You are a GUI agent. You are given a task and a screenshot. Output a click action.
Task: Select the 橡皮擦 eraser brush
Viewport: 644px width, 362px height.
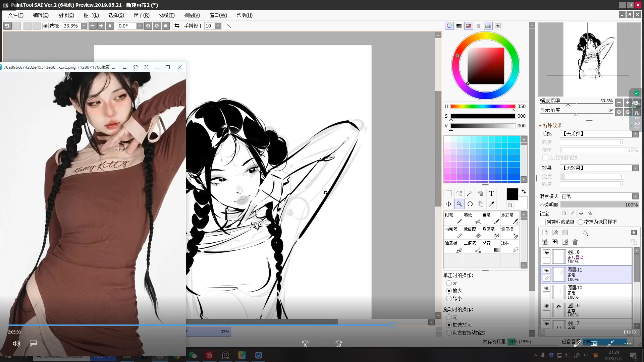pos(472,232)
